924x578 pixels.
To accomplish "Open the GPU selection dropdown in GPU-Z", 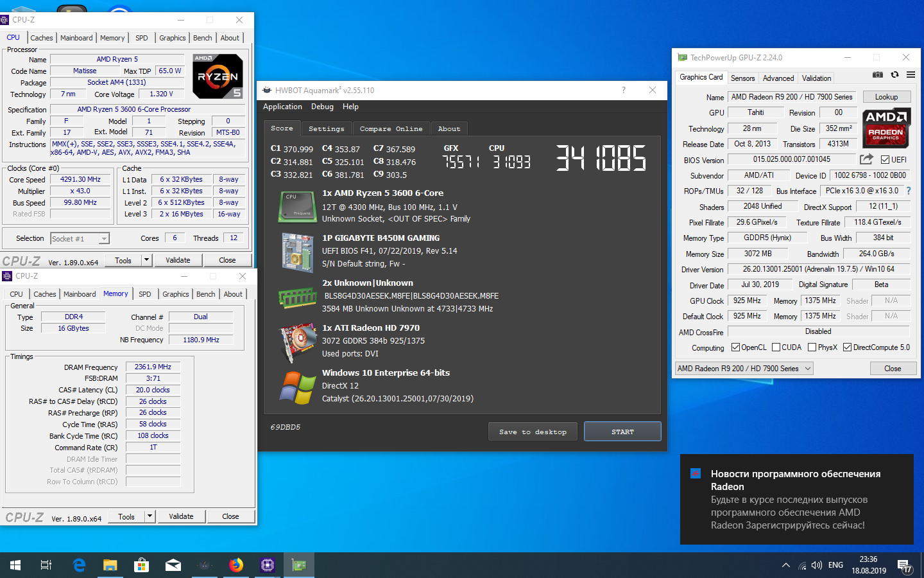I will (744, 368).
